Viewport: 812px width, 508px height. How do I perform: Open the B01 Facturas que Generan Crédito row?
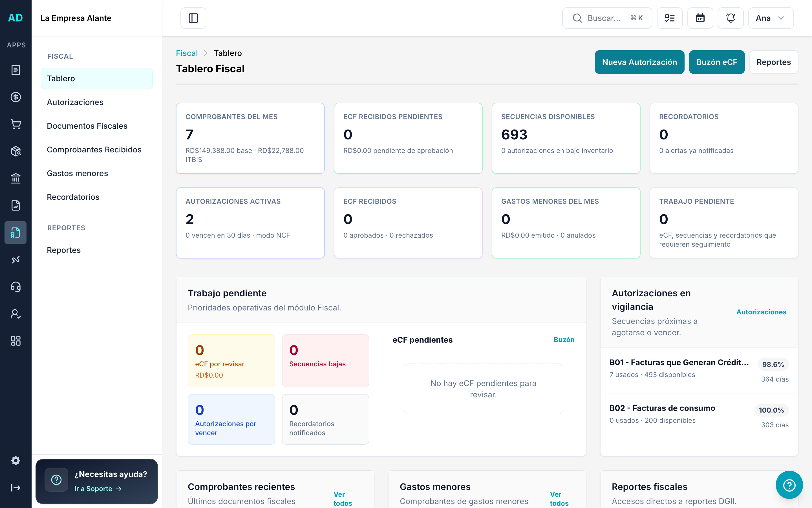[699, 370]
